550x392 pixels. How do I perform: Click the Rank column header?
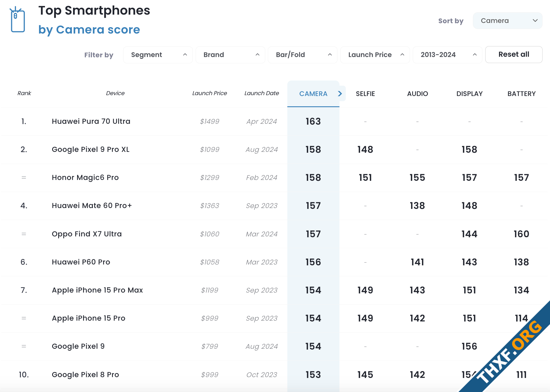coord(24,93)
